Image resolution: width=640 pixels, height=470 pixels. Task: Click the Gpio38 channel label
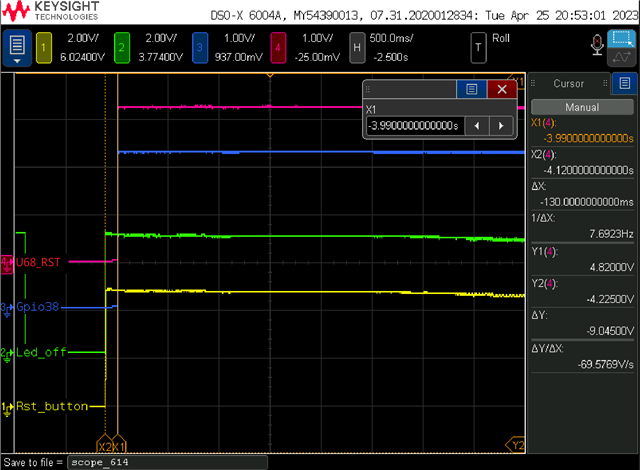(x=38, y=307)
